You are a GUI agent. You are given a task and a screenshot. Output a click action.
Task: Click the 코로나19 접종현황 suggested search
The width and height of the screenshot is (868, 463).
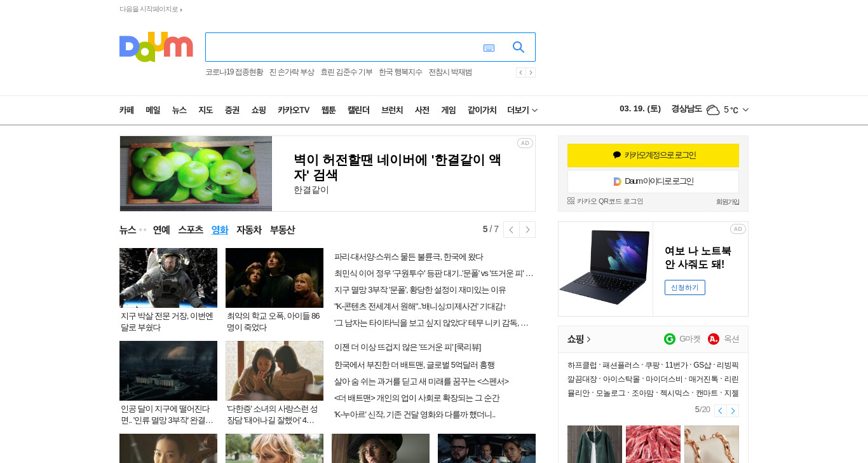point(234,73)
